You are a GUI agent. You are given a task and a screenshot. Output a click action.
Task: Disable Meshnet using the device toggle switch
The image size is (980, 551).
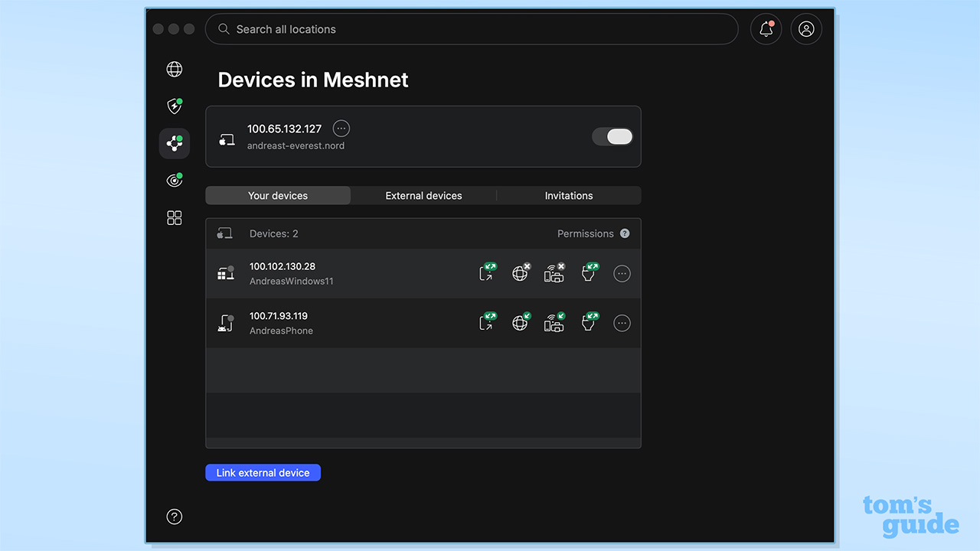pyautogui.click(x=612, y=136)
